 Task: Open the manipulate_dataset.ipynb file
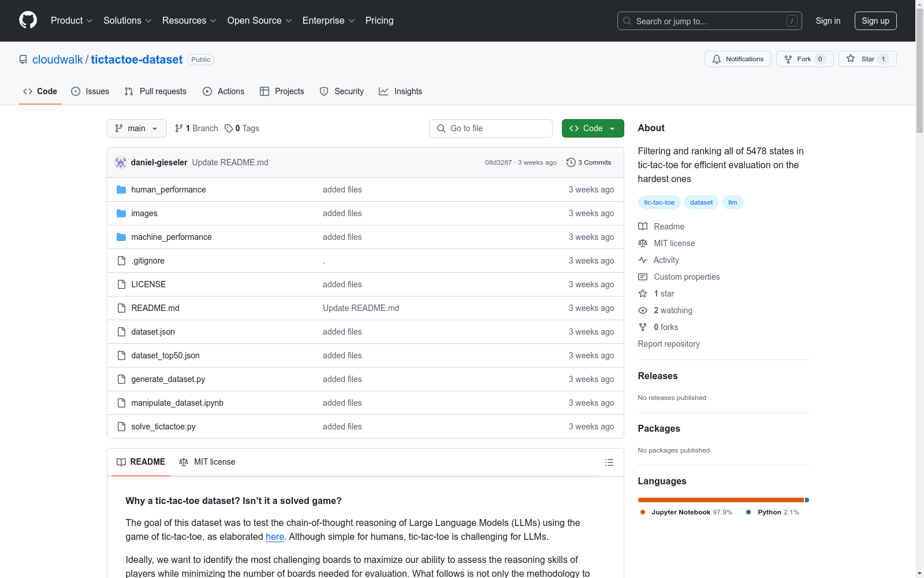click(x=177, y=403)
